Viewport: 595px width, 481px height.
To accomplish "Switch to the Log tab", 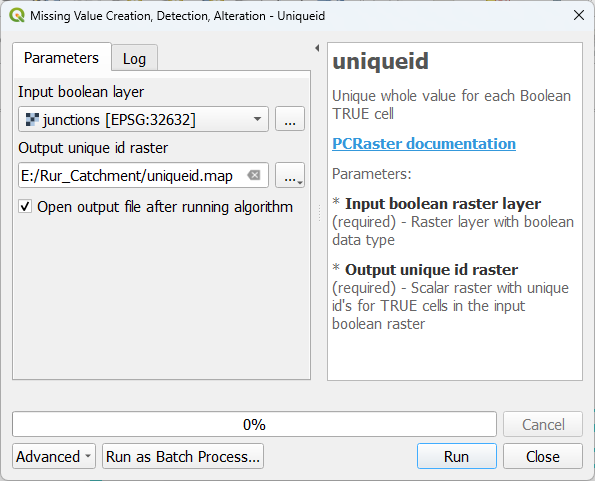I will click(x=134, y=58).
